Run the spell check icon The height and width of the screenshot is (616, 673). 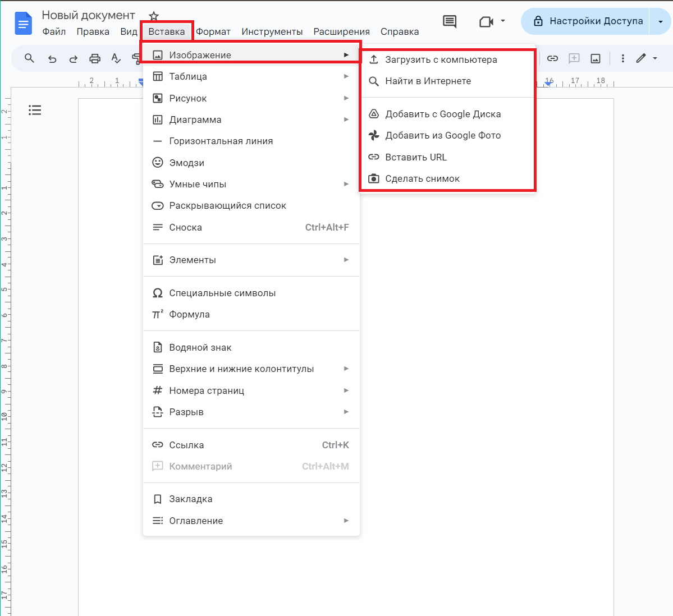(116, 59)
